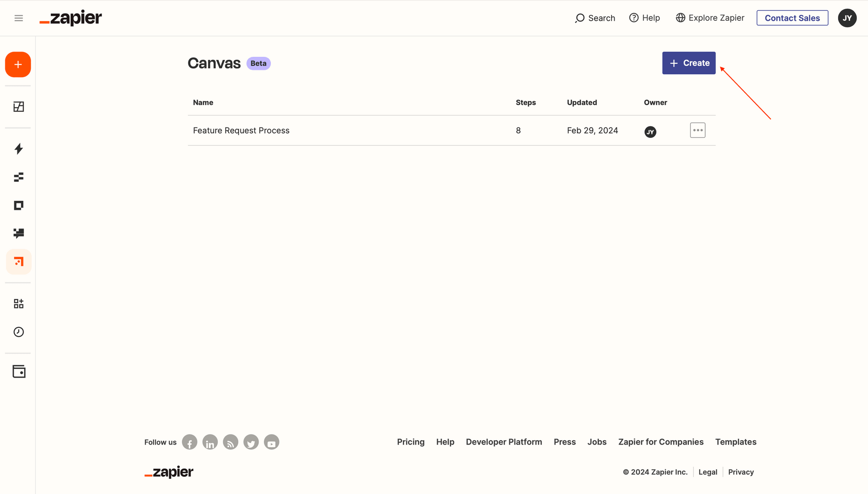868x494 pixels.
Task: Toggle the Zapier for Companies footer link
Action: point(660,442)
